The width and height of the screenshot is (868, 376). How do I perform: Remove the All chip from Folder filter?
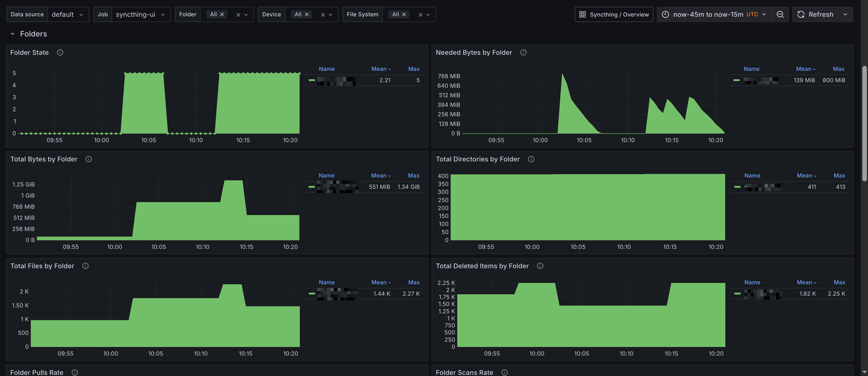222,14
